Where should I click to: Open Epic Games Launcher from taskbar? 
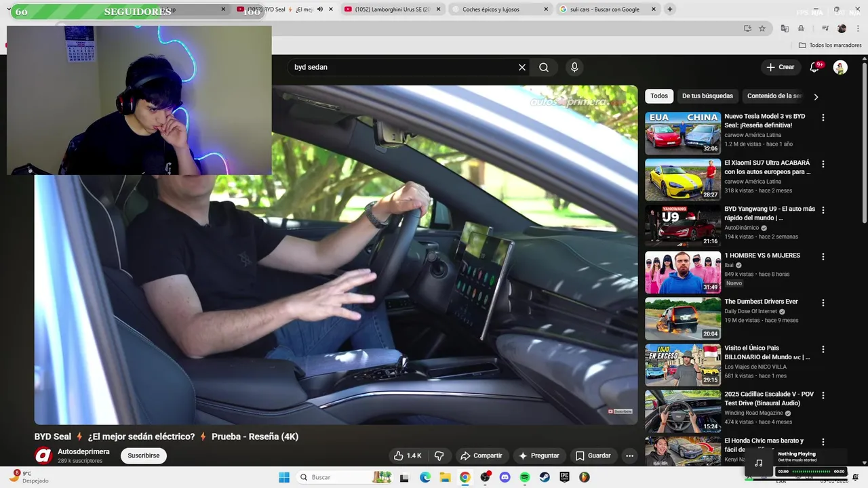[564, 477]
